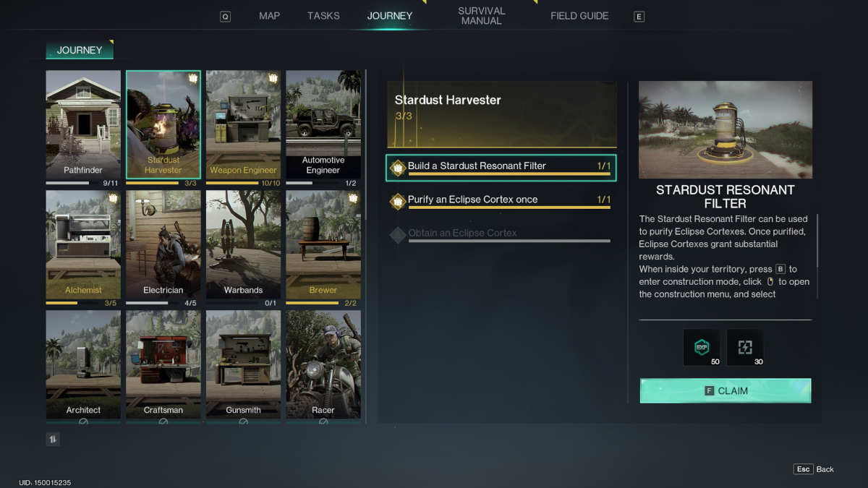868x488 pixels.
Task: Open the Alchemist journey card
Action: (x=83, y=244)
